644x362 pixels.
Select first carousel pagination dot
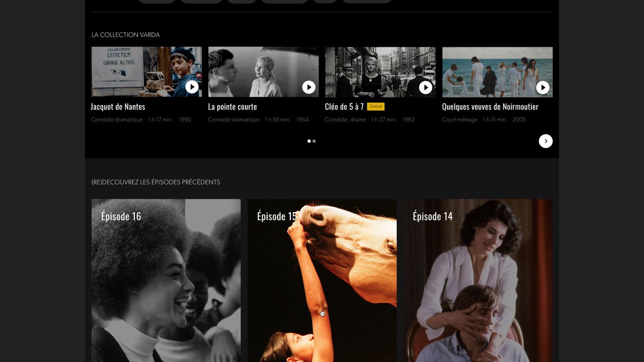[x=309, y=141]
